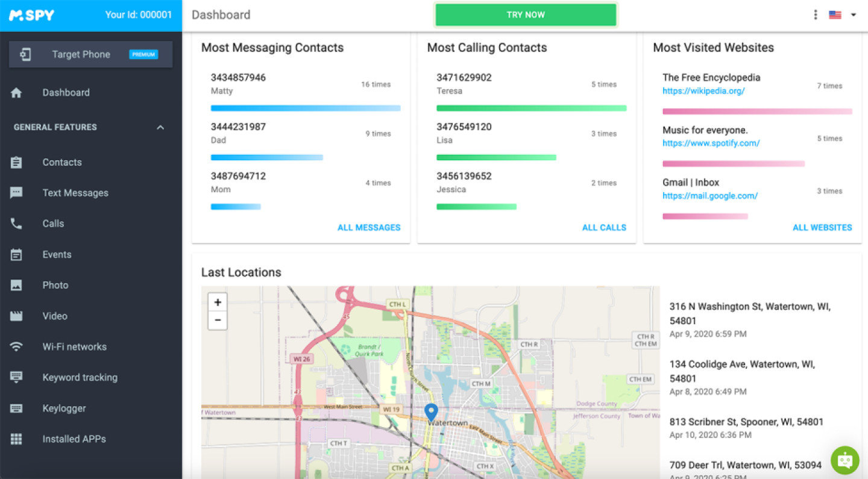The height and width of the screenshot is (479, 868).
Task: Open the spotify.com link
Action: (x=711, y=143)
